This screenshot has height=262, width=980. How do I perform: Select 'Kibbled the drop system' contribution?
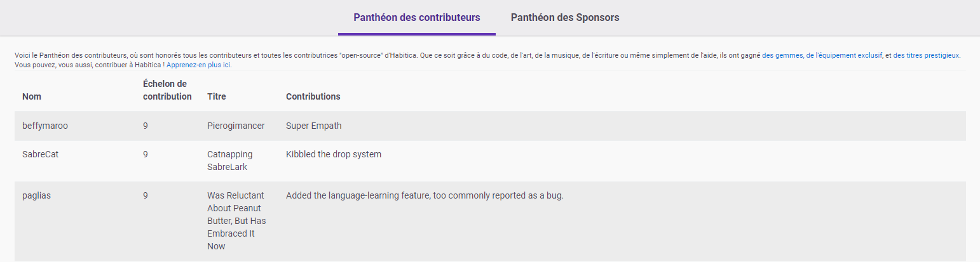pyautogui.click(x=333, y=154)
